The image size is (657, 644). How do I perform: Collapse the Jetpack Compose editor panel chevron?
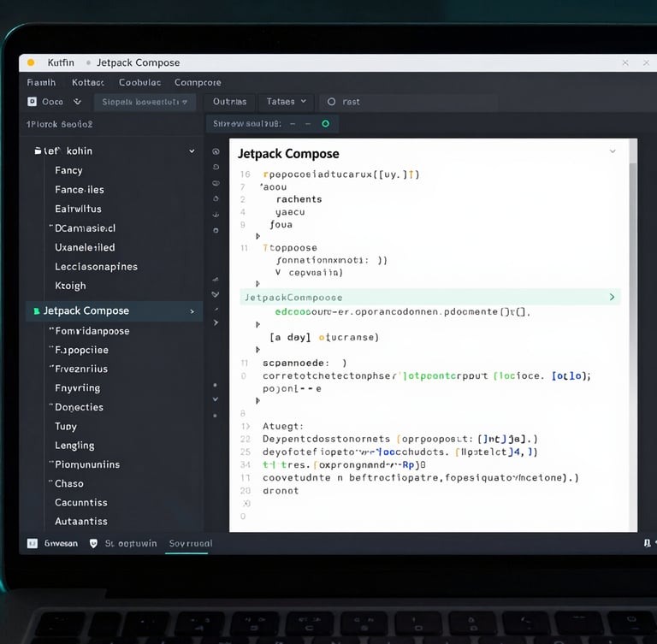point(613,151)
